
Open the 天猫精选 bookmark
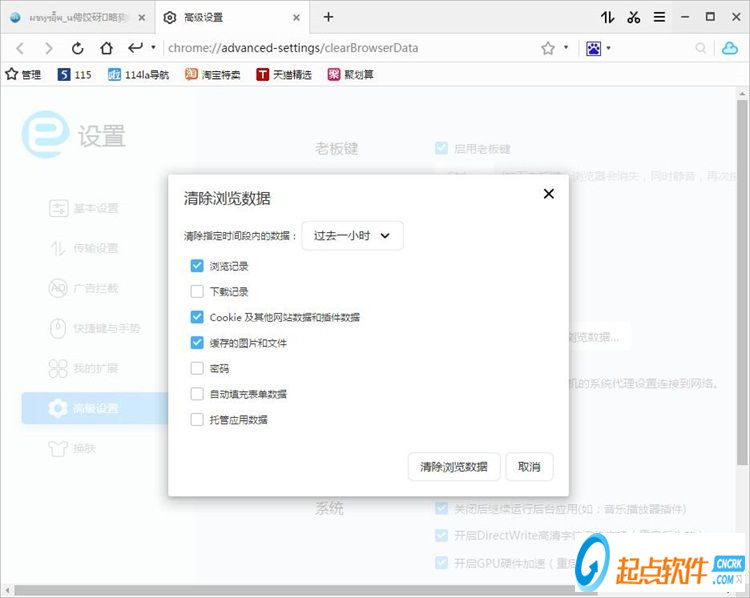284,74
